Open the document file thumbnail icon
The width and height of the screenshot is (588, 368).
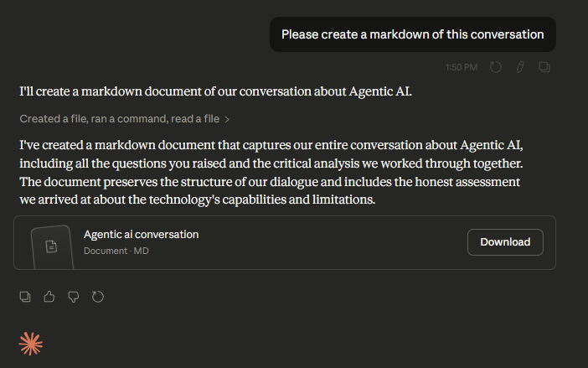pos(52,246)
